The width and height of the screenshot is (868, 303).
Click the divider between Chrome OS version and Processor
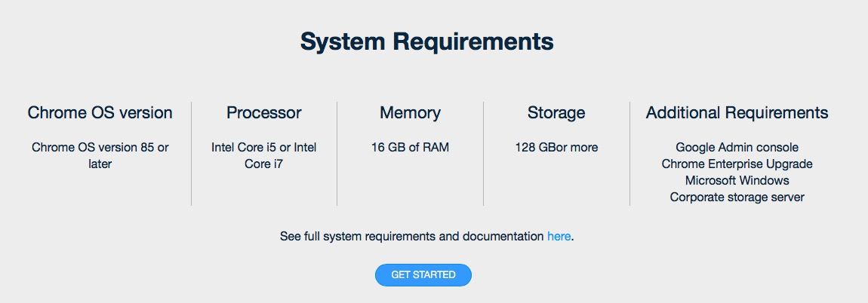click(192, 154)
